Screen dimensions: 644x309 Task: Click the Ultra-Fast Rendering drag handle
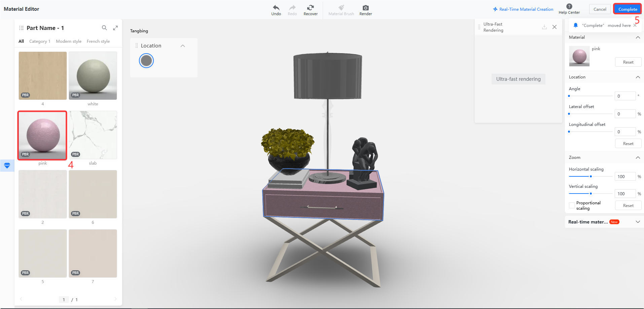point(479,27)
